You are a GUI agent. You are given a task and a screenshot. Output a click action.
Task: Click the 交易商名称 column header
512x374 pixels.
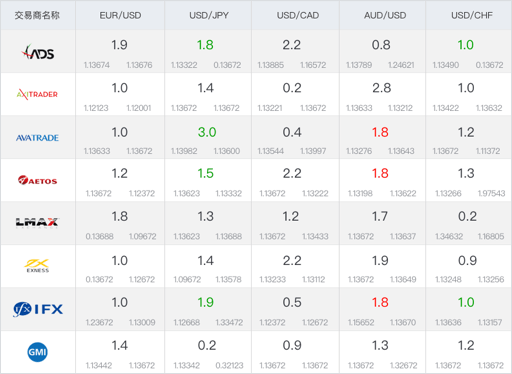coord(37,15)
